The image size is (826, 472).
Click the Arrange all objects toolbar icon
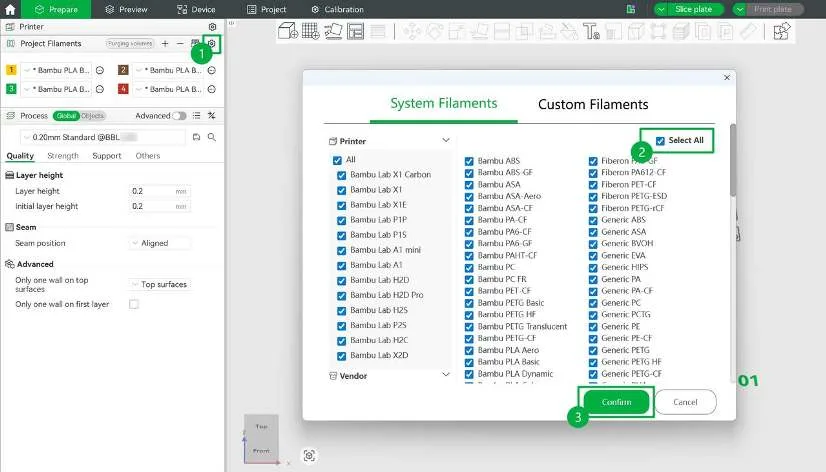click(x=356, y=31)
